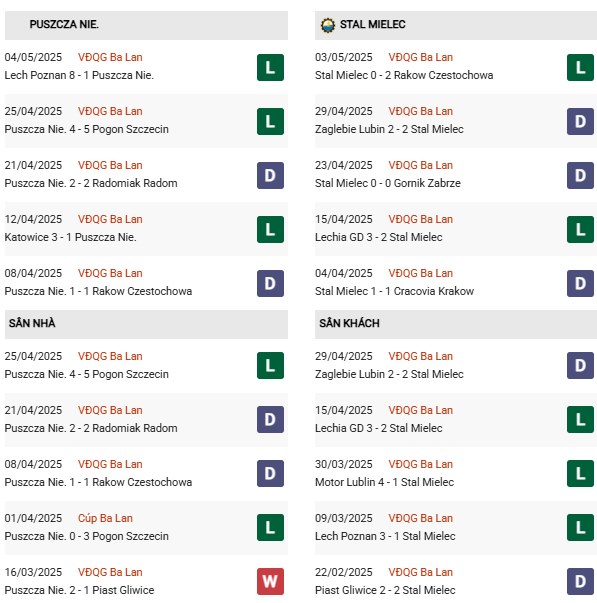Select the PUSZCZA NIE. team header
Viewport: 597px width, 603px height.
point(146,25)
